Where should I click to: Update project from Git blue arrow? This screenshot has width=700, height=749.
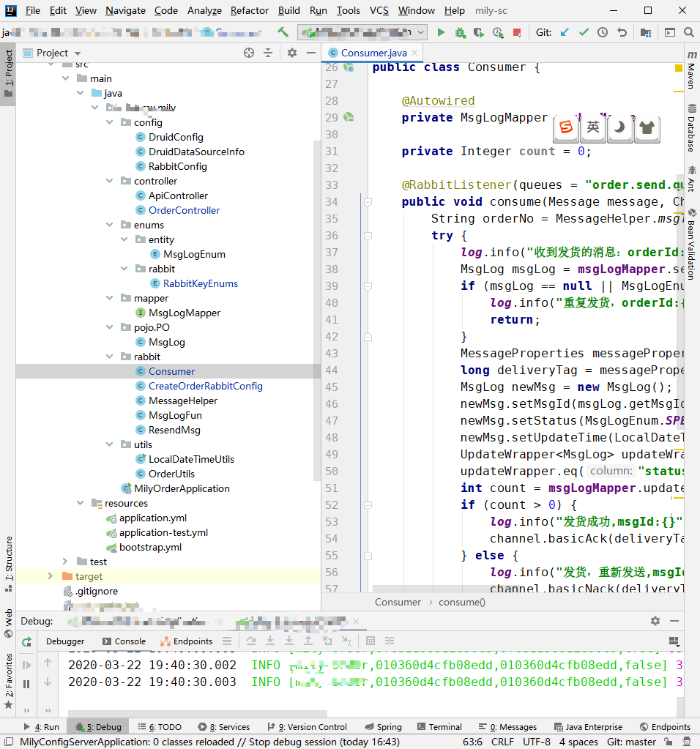coord(565,32)
